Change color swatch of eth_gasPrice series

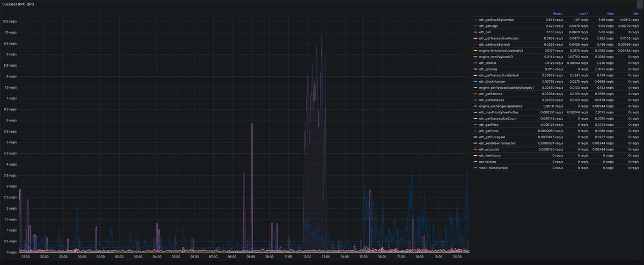click(475, 125)
